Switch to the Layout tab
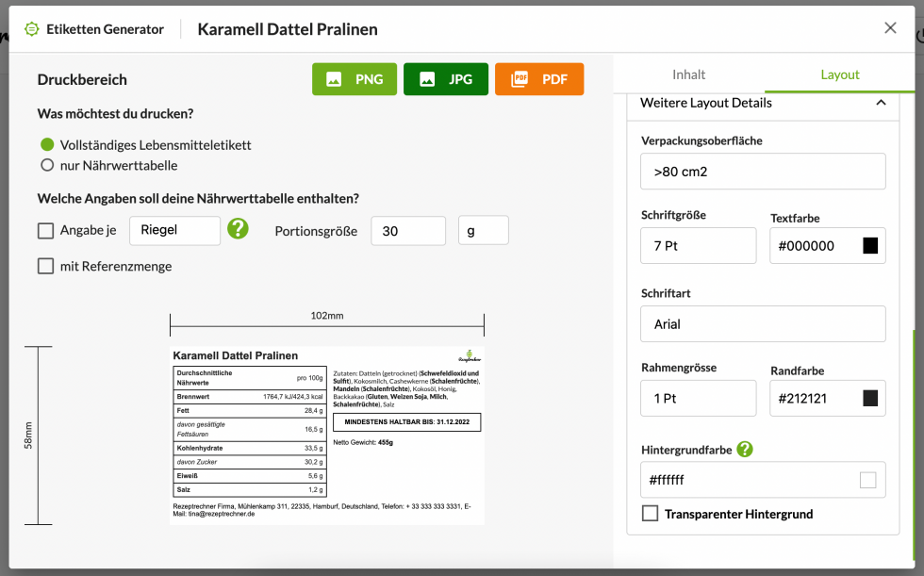 click(839, 74)
